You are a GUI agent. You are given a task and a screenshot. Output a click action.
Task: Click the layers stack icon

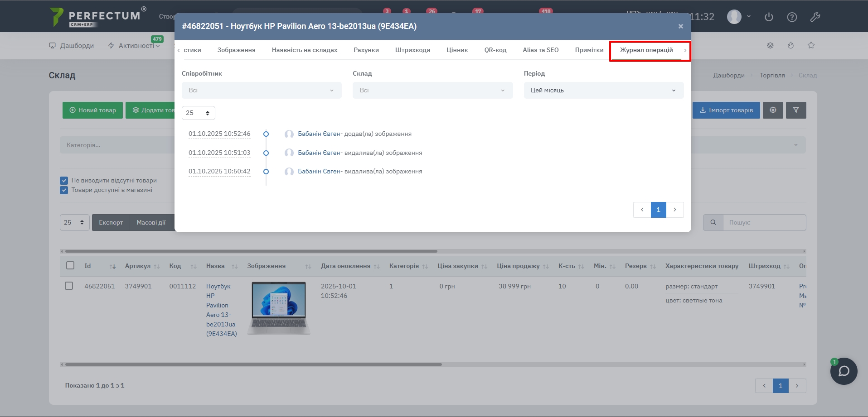770,45
